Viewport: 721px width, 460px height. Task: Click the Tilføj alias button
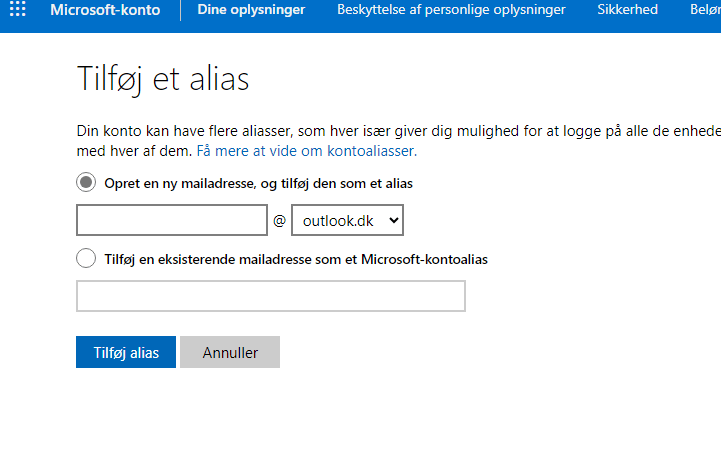pyautogui.click(x=126, y=352)
